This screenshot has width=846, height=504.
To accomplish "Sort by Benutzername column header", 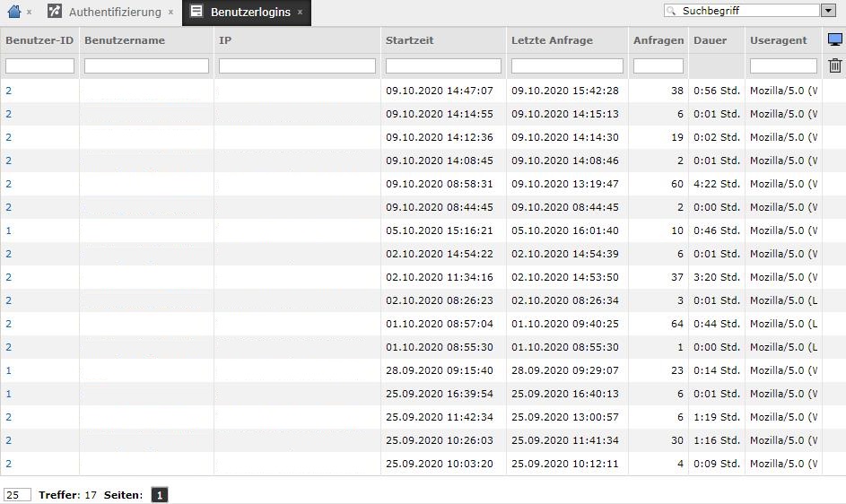I will click(x=125, y=40).
